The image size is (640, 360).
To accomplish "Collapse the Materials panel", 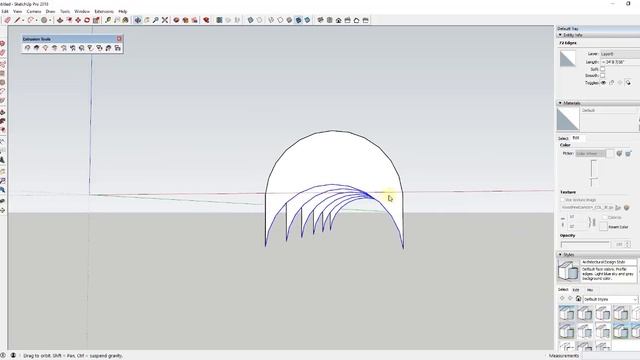I will pyautogui.click(x=560, y=103).
